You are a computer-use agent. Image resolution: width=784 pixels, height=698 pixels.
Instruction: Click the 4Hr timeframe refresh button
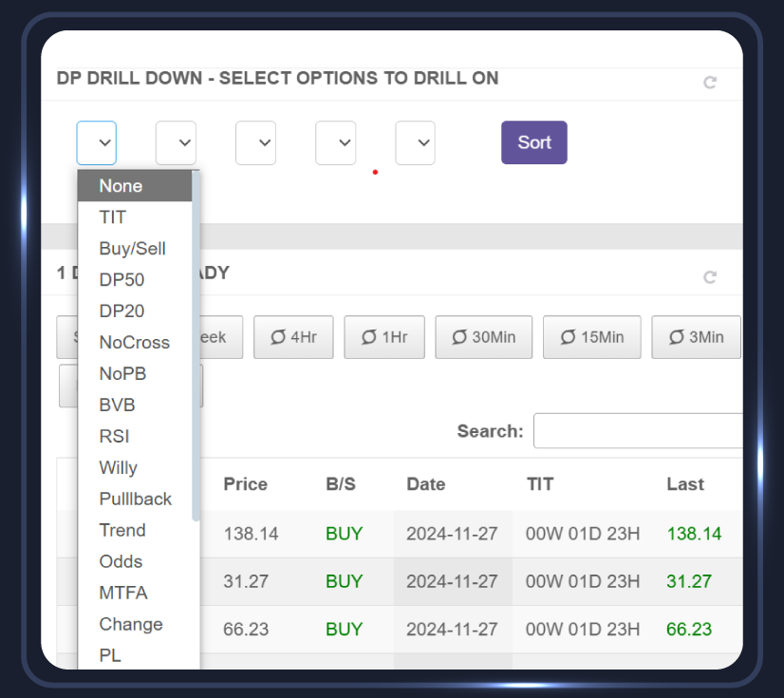(x=293, y=337)
